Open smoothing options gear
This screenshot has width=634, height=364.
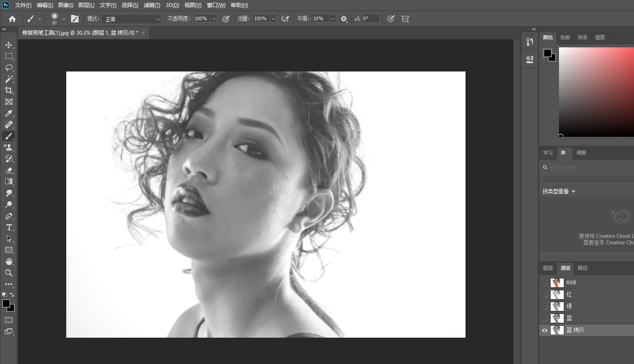point(344,19)
